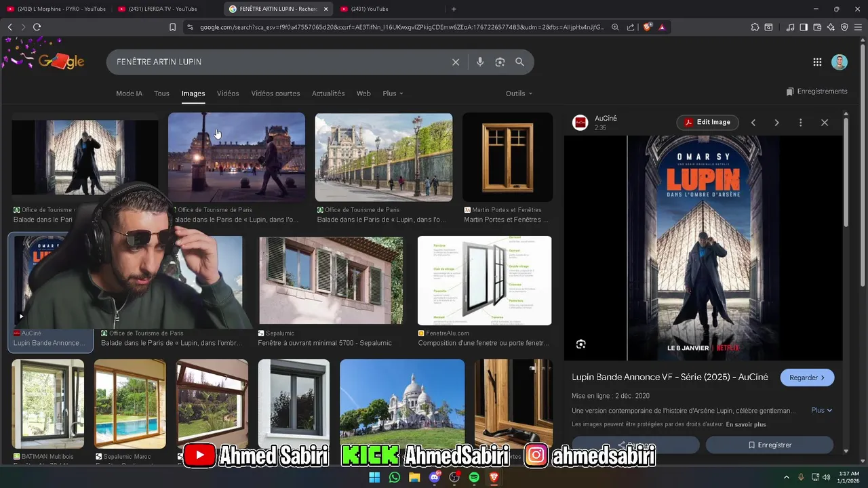This screenshot has height=488, width=868.
Task: Expand description with the Plus chevron
Action: [x=821, y=410]
